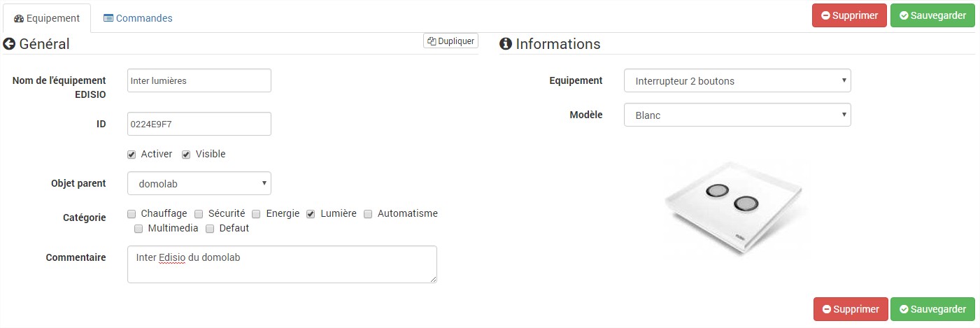This screenshot has height=328, width=980.
Task: Toggle the Activer checkbox
Action: click(x=132, y=155)
